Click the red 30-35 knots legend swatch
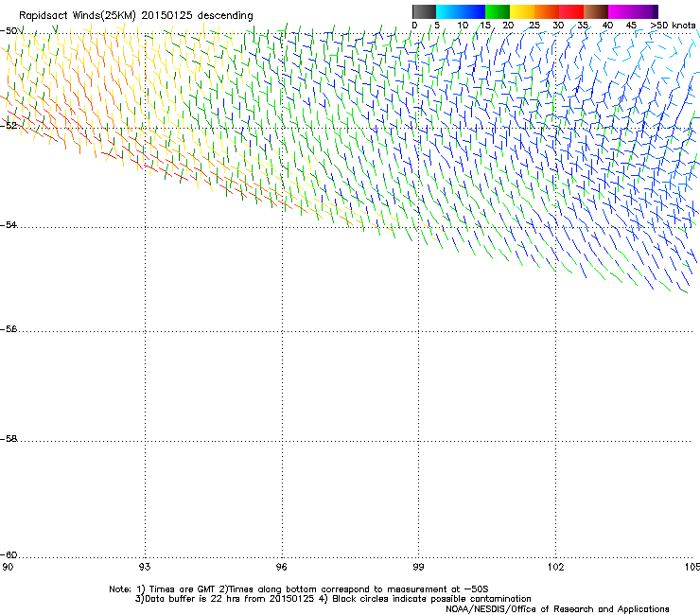 (571, 11)
